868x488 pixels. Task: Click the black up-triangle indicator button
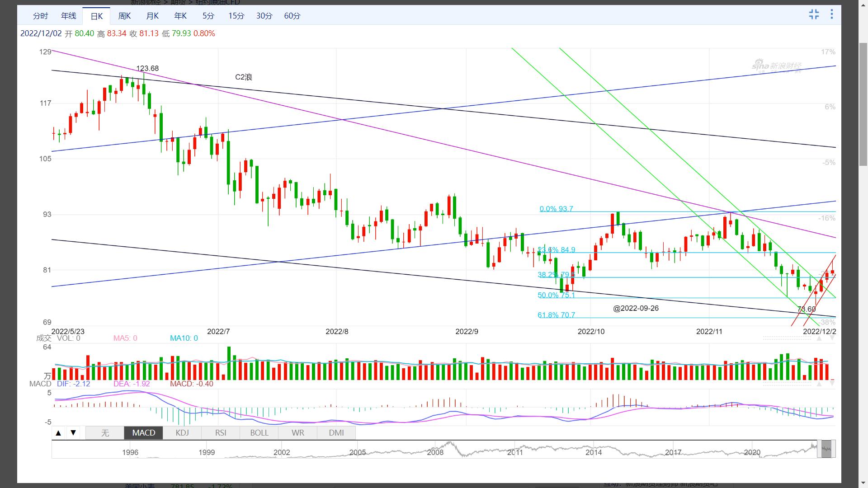58,433
